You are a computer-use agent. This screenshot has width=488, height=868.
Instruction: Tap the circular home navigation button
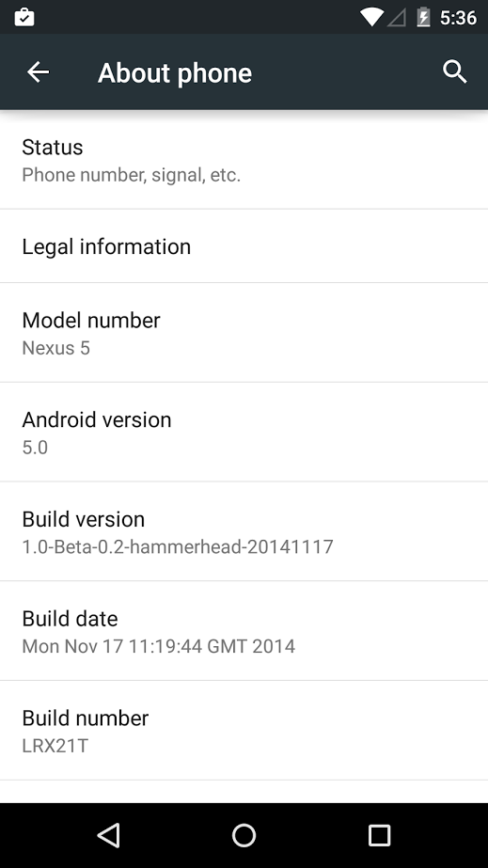(x=244, y=835)
